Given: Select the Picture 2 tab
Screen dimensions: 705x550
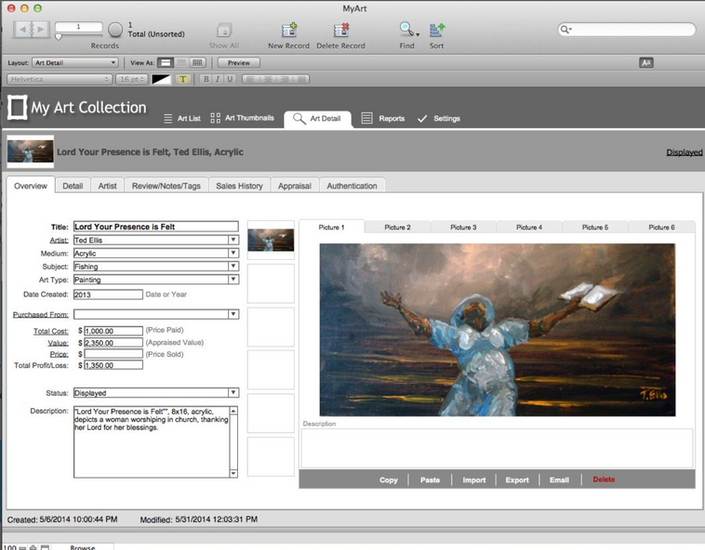Looking at the screenshot, I should 397,227.
